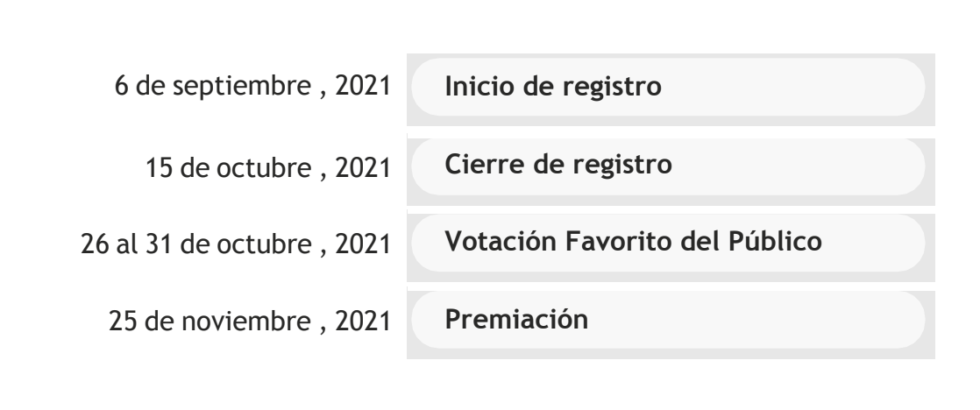The image size is (980, 410).
Task: Select year 2021 beside septiembre
Action: click(x=363, y=86)
